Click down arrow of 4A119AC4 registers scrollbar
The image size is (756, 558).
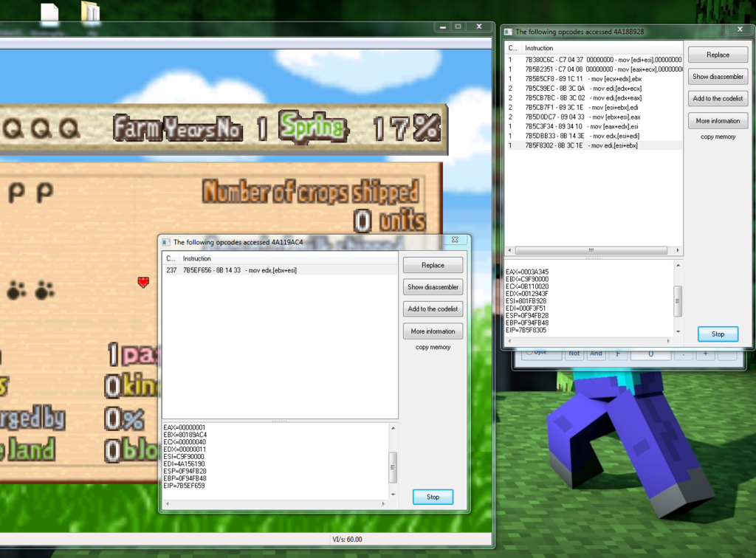pyautogui.click(x=393, y=495)
